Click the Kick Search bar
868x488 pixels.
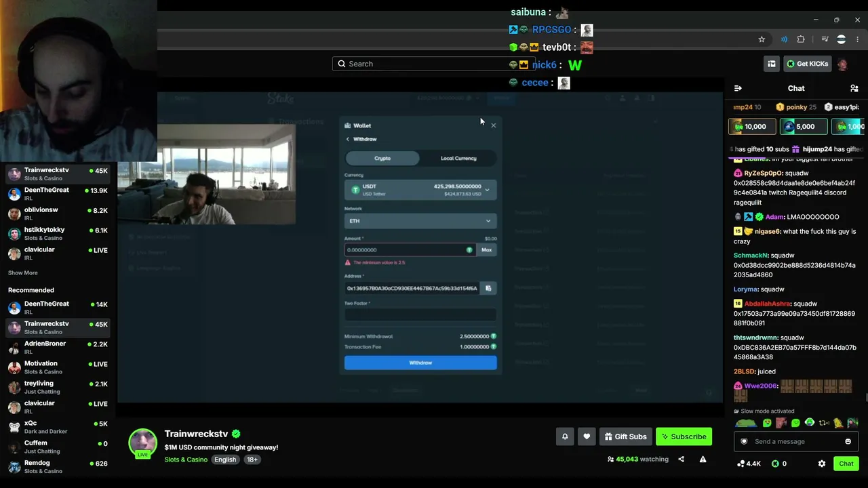point(434,64)
